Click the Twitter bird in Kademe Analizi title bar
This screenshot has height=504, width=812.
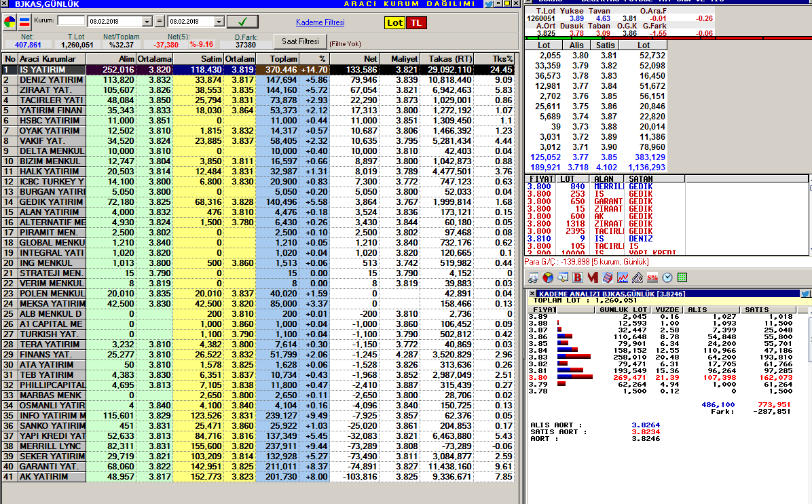pyautogui.click(x=805, y=294)
